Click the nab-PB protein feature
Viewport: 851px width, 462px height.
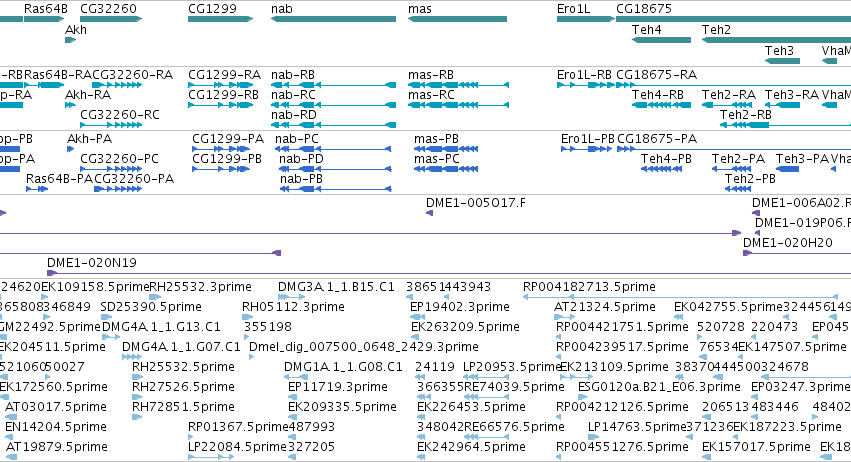[335, 189]
